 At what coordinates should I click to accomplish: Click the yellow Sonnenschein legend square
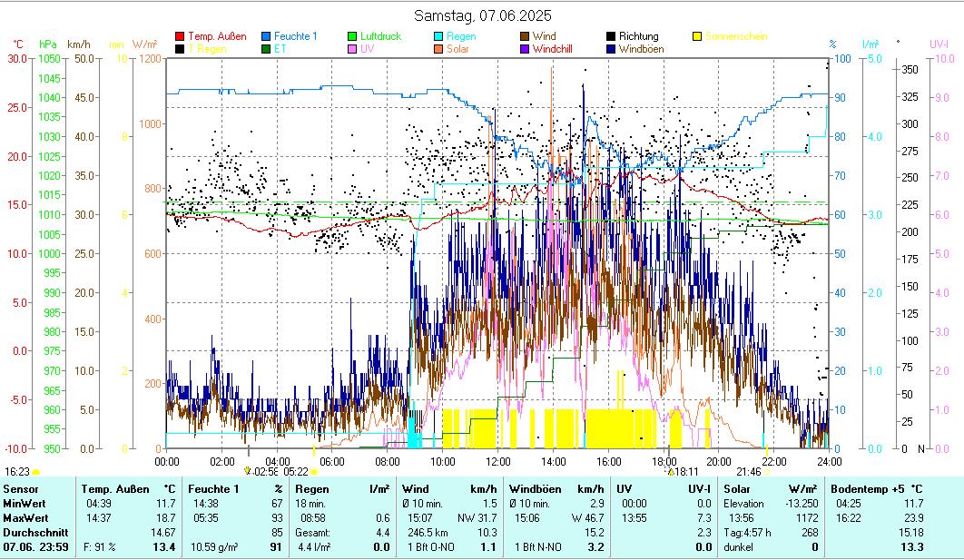tap(697, 36)
